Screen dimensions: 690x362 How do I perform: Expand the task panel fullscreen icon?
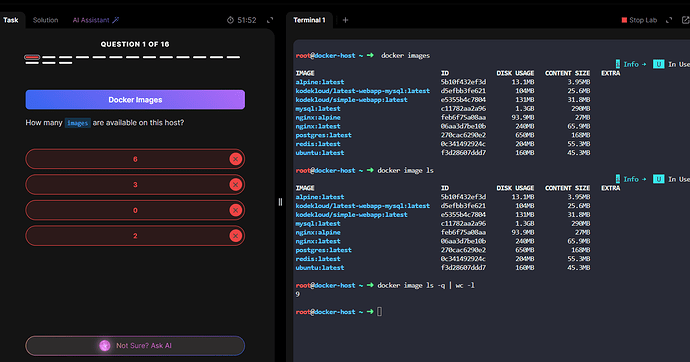pos(270,20)
